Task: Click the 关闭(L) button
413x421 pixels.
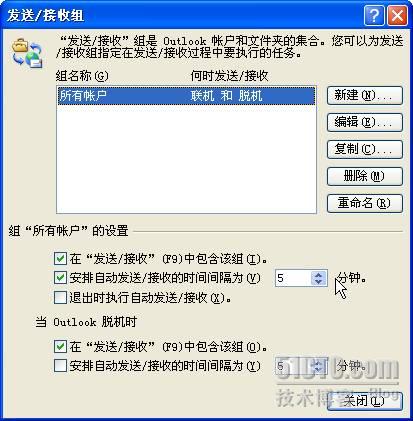Action: pyautogui.click(x=365, y=401)
